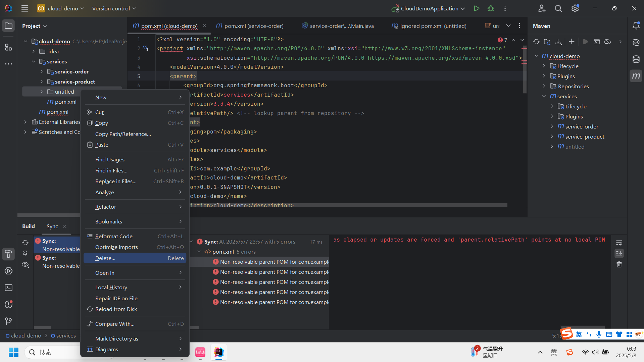This screenshot has width=644, height=362.
Task: Open the Refactor submenu
Action: point(135,207)
